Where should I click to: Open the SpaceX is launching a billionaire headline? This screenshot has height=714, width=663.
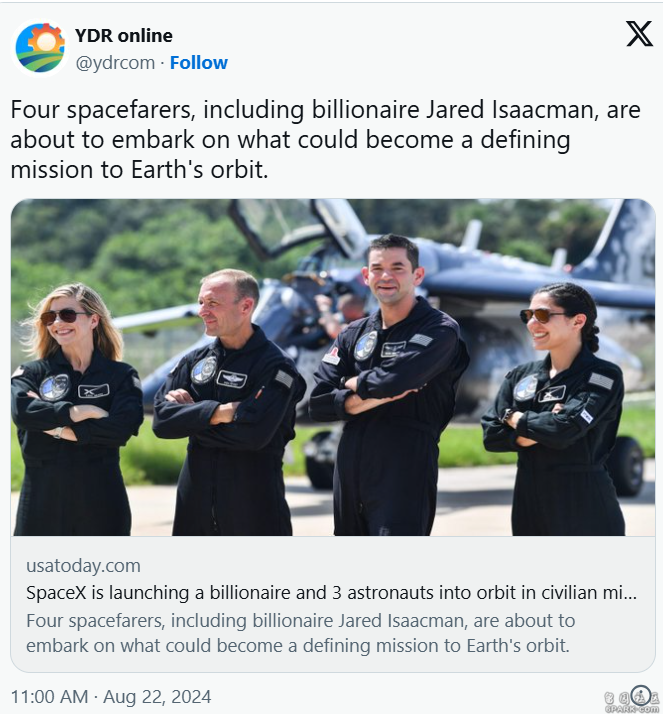point(331,592)
